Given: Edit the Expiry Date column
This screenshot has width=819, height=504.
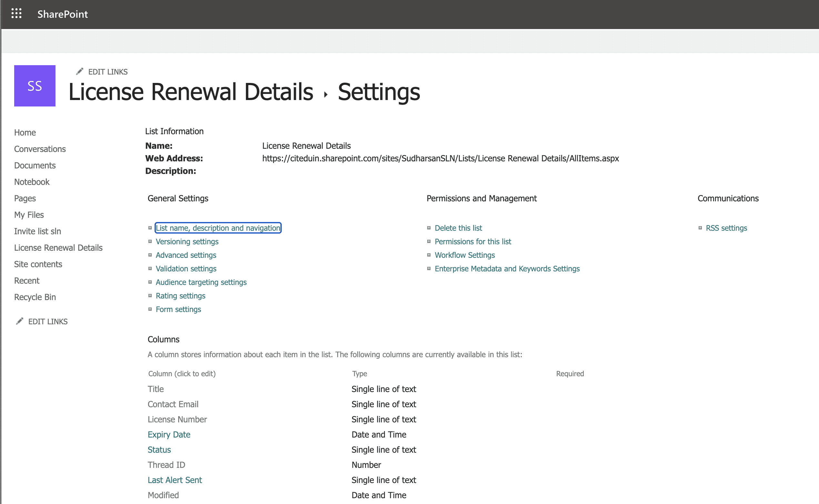Looking at the screenshot, I should pos(169,435).
